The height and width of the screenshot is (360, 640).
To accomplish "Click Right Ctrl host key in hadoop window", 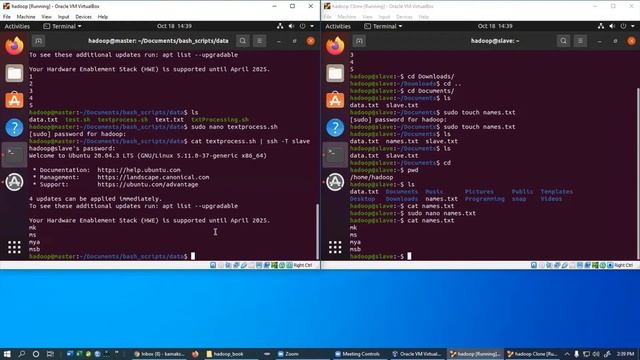I will [302, 265].
